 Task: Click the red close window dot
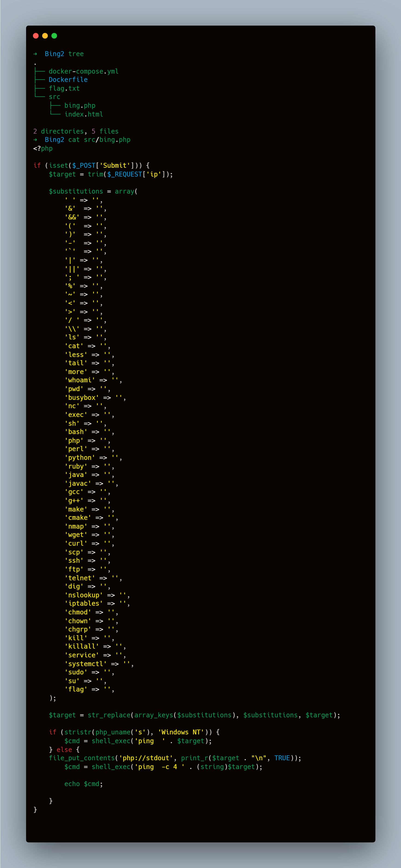(36, 36)
